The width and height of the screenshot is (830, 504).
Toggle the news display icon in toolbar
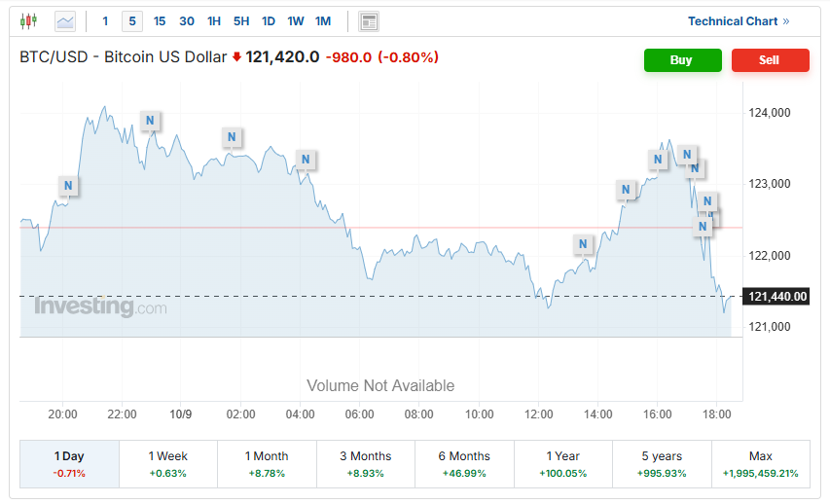[368, 21]
